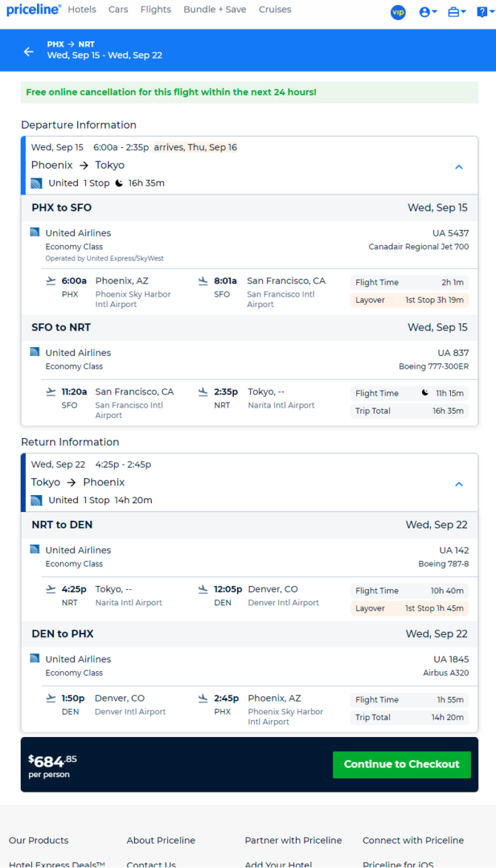This screenshot has height=868, width=496.
Task: Go to Flights in the top navigation
Action: (x=155, y=10)
